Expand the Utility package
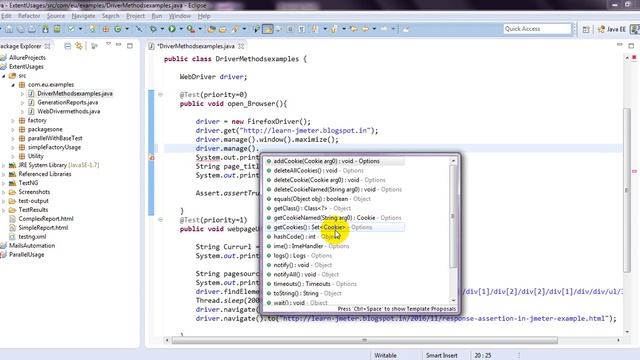 13,156
